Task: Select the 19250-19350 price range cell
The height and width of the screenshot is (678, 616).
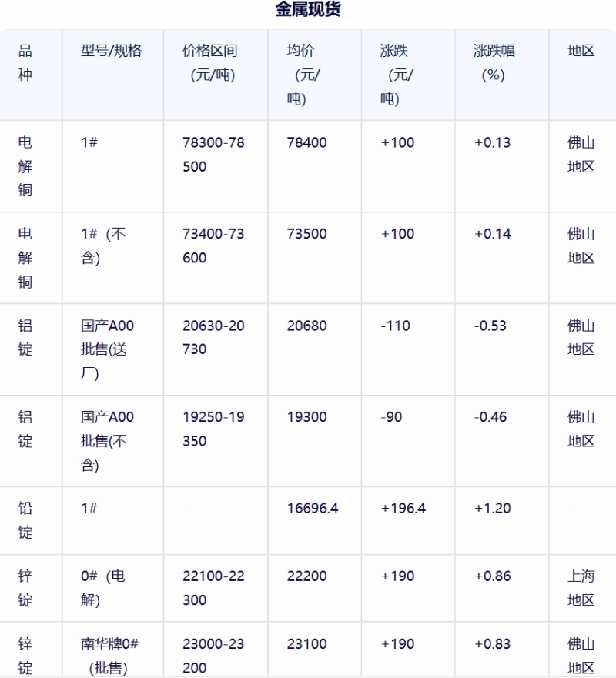Action: [213, 429]
